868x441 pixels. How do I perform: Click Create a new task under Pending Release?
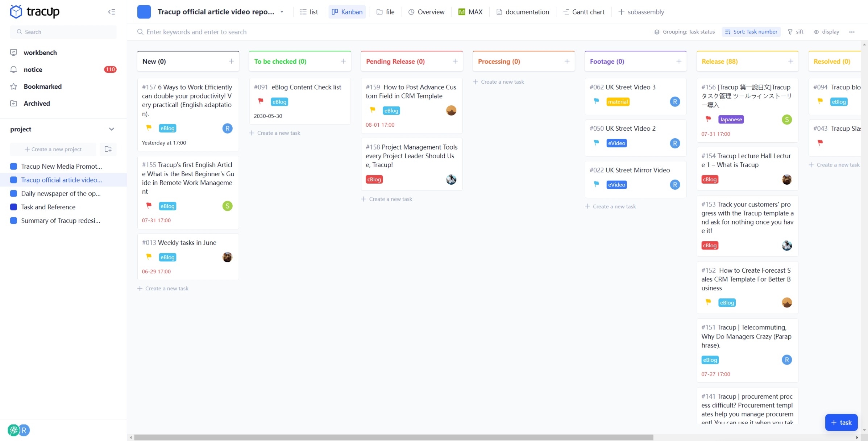click(x=387, y=199)
